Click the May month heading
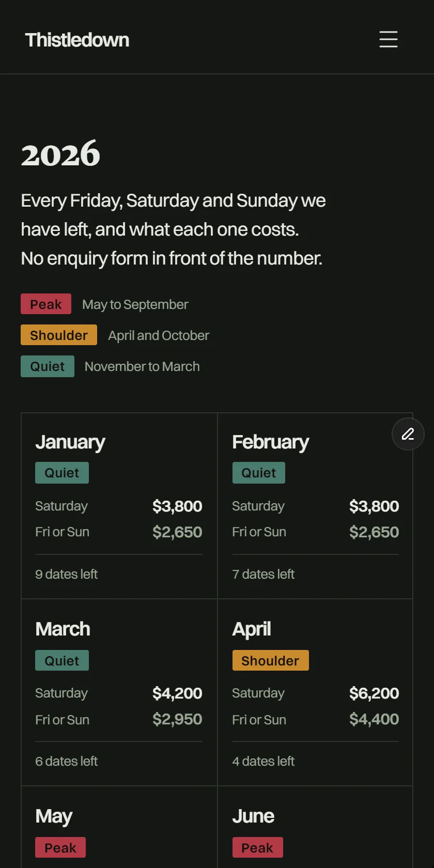Screen dimensions: 434x868 (54, 816)
